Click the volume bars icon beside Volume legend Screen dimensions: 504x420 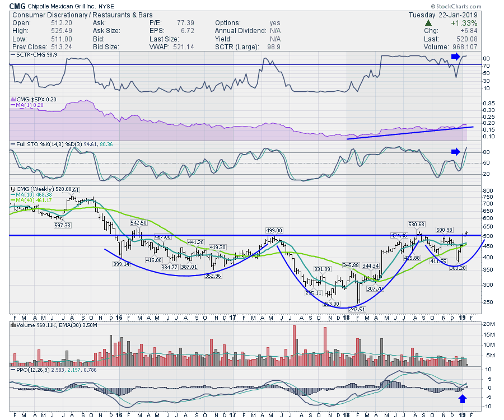13,325
